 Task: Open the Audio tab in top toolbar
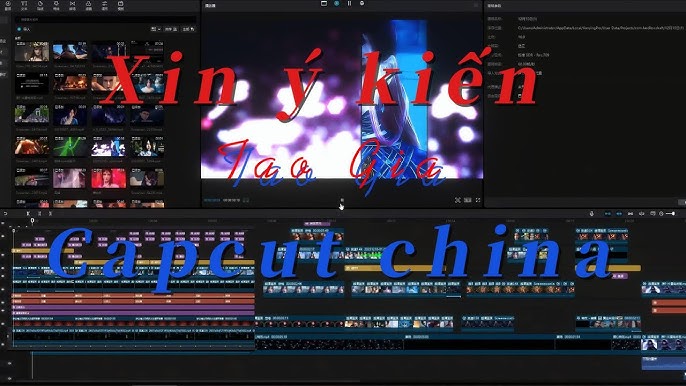pyautogui.click(x=8, y=5)
